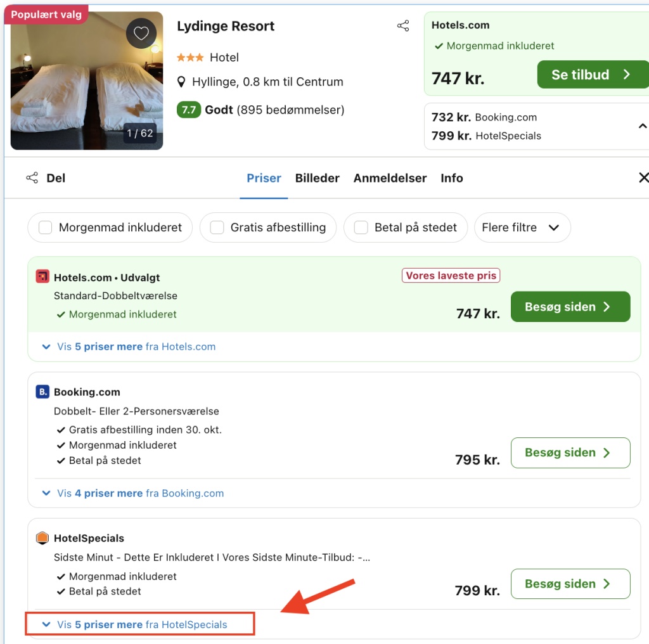
Task: Enable the Morgenmad inkluderet filter checkbox
Action: point(46,228)
